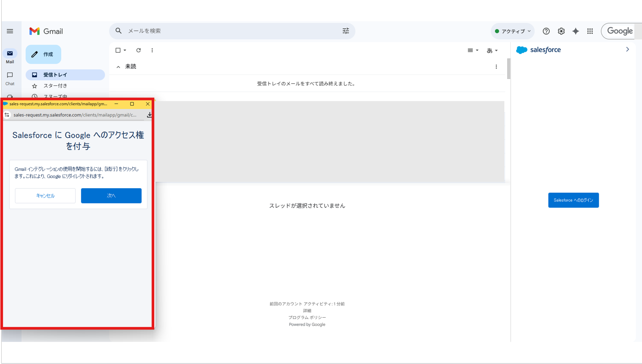Open the あ input tools dropdown
Screen dimensions: 642x364
(x=492, y=50)
